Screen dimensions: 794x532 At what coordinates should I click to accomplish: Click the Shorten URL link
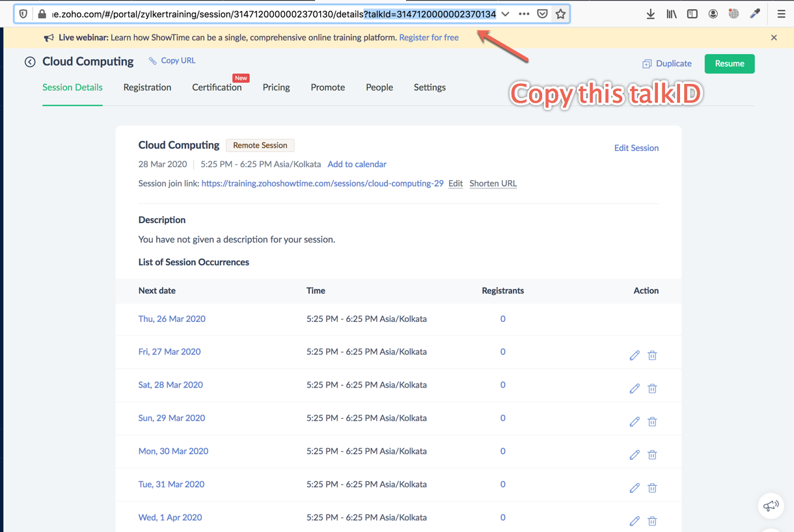pos(493,183)
